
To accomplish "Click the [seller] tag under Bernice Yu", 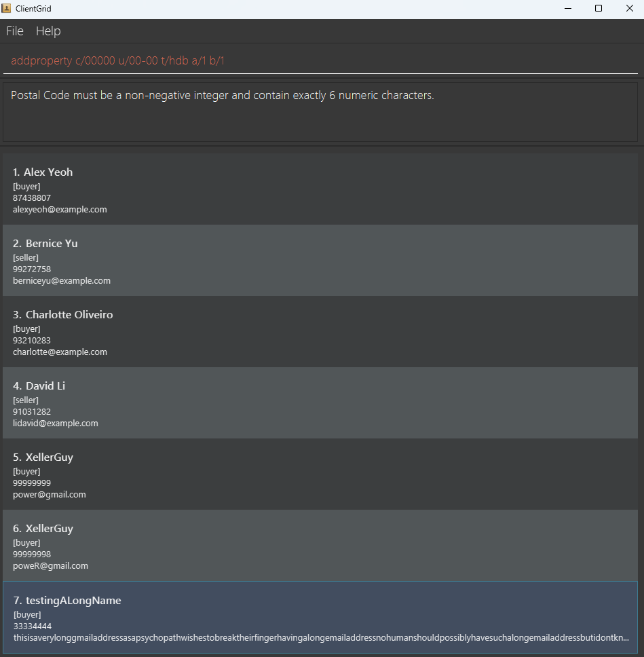I will pos(26,258).
